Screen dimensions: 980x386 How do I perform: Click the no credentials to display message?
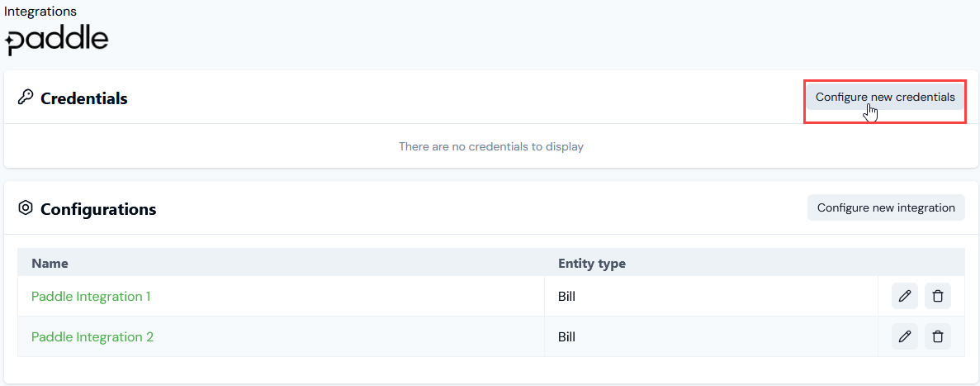(x=491, y=147)
